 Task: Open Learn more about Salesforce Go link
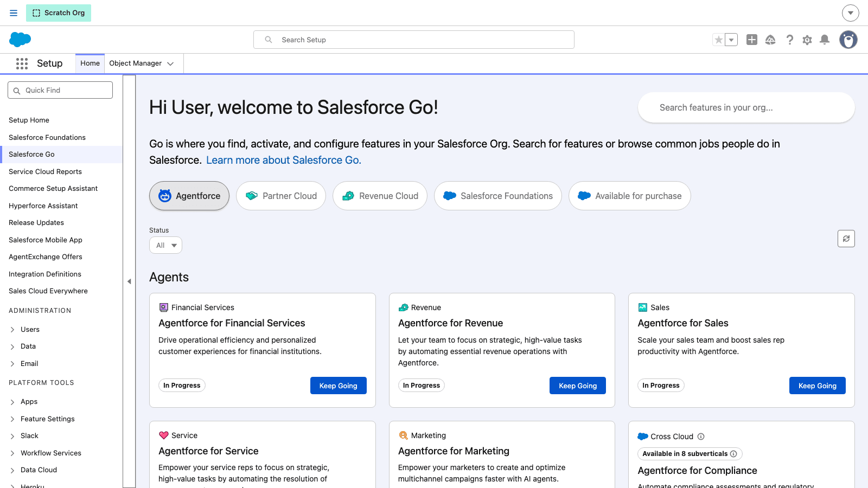point(284,160)
